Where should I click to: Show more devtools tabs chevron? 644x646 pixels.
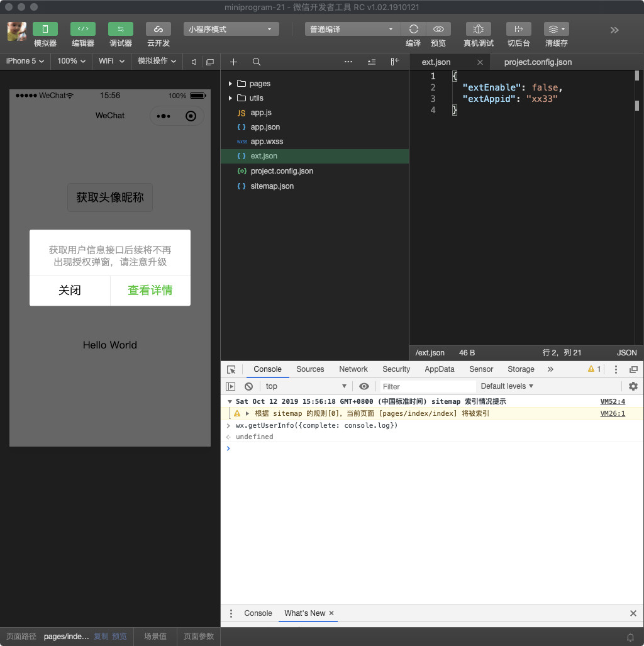coord(550,370)
